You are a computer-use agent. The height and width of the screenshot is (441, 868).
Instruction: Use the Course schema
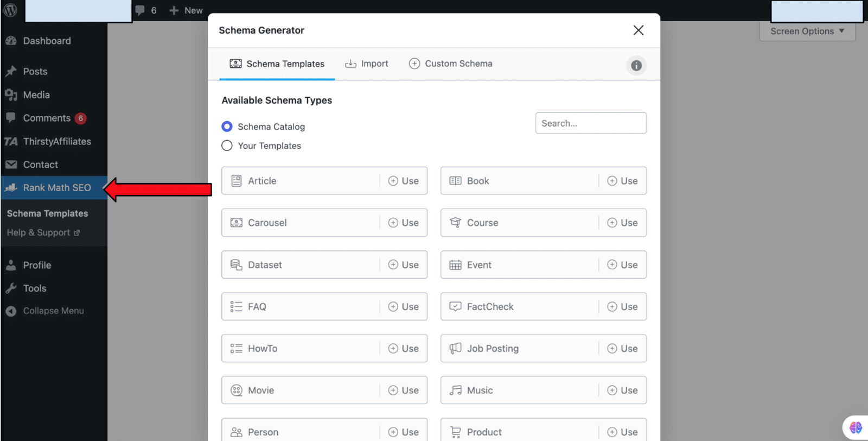point(622,223)
